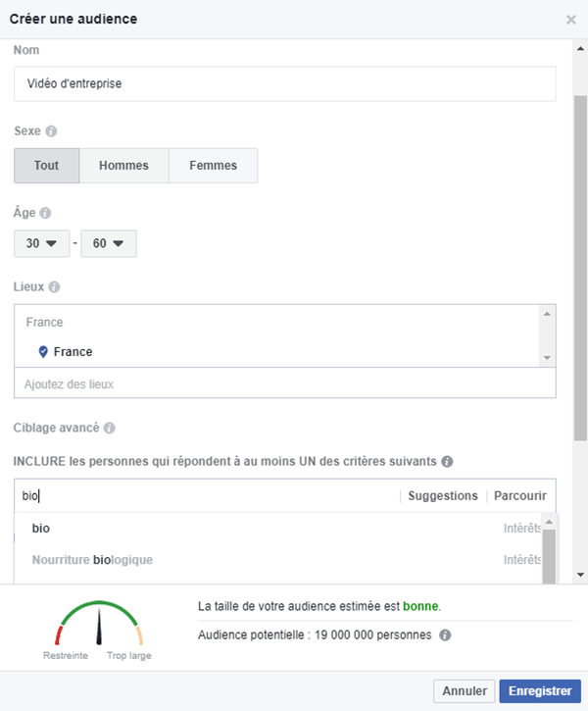The image size is (588, 711).
Task: Click the Audience potentielle info icon
Action: click(445, 635)
